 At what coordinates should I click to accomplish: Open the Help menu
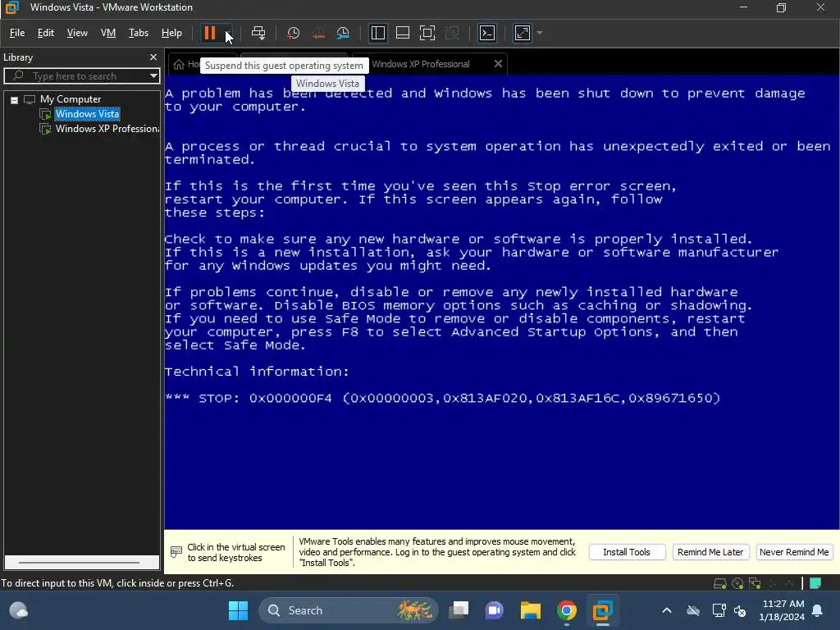click(x=171, y=33)
